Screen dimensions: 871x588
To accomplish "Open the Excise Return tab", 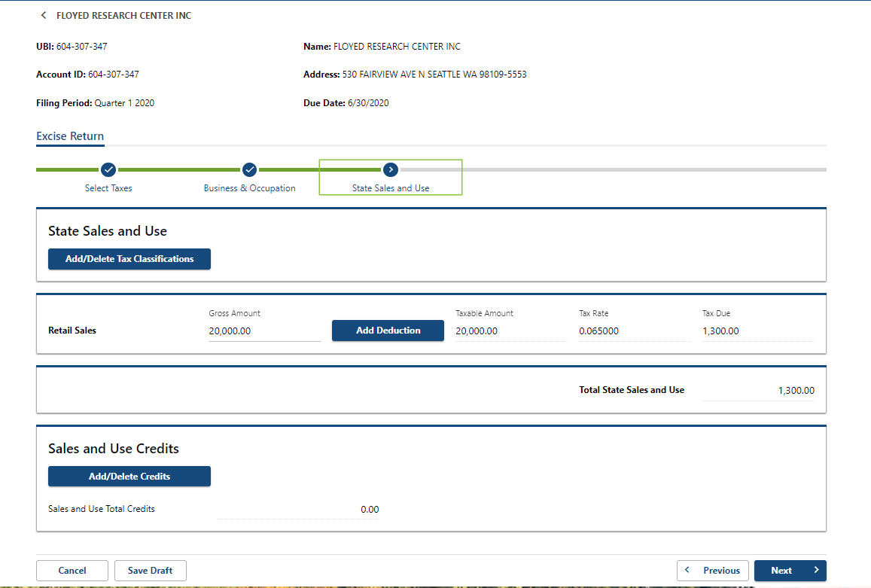I will coord(70,136).
